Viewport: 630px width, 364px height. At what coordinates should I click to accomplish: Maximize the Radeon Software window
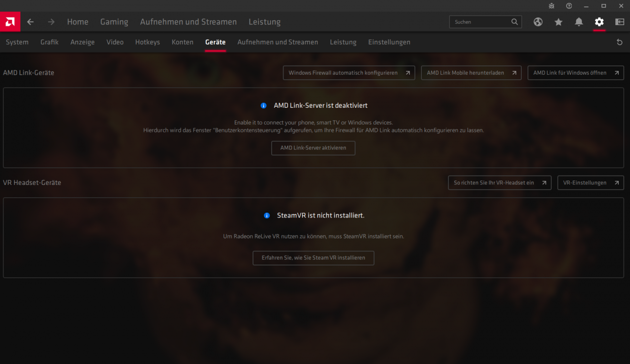(603, 6)
